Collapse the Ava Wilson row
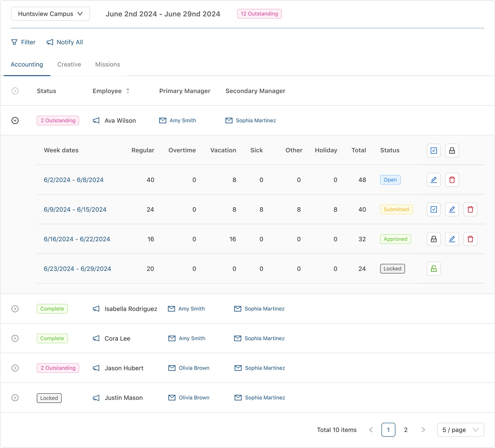This screenshot has height=448, width=495. click(15, 121)
